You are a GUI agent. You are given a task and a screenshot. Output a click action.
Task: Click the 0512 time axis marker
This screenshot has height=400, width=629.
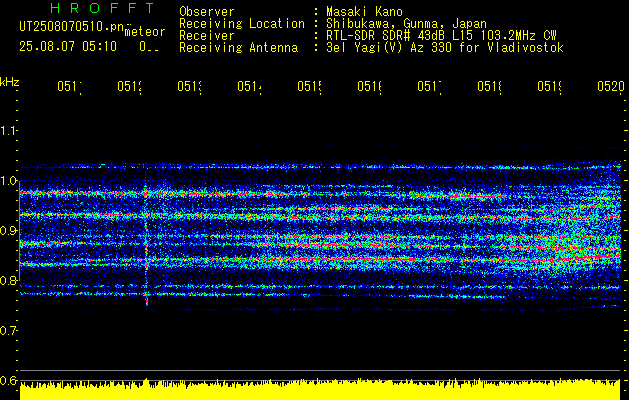[x=130, y=86]
